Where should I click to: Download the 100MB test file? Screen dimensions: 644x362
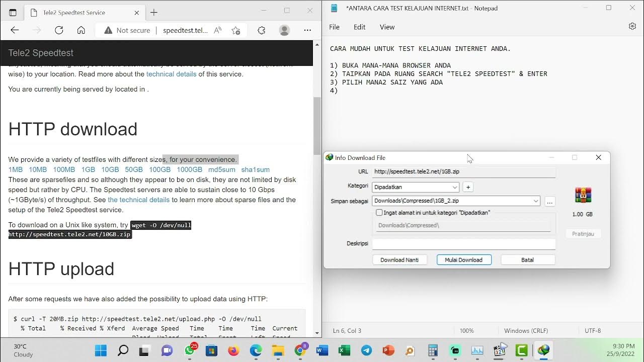coord(64,169)
